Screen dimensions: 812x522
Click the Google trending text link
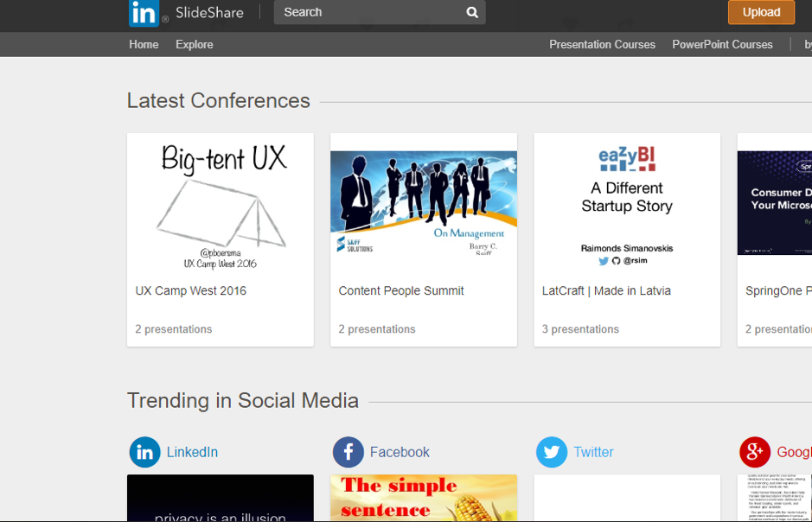[794, 452]
